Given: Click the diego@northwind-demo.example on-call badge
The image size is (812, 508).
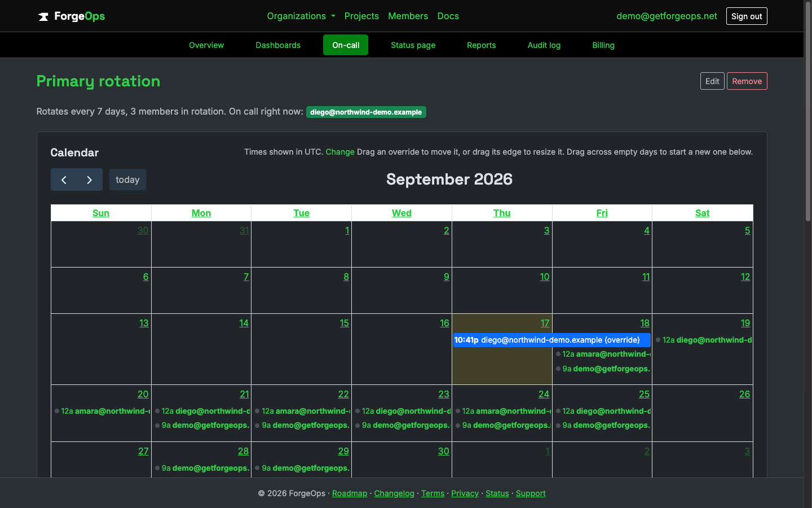Looking at the screenshot, I should click(366, 112).
